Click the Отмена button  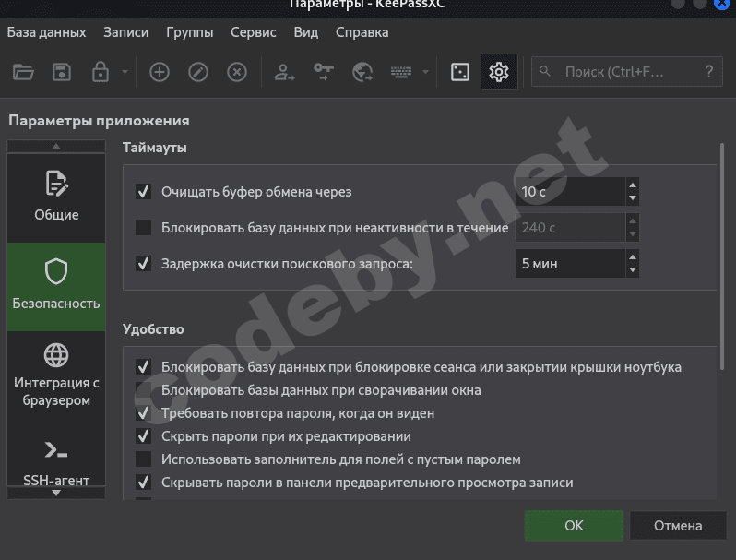pyautogui.click(x=678, y=526)
